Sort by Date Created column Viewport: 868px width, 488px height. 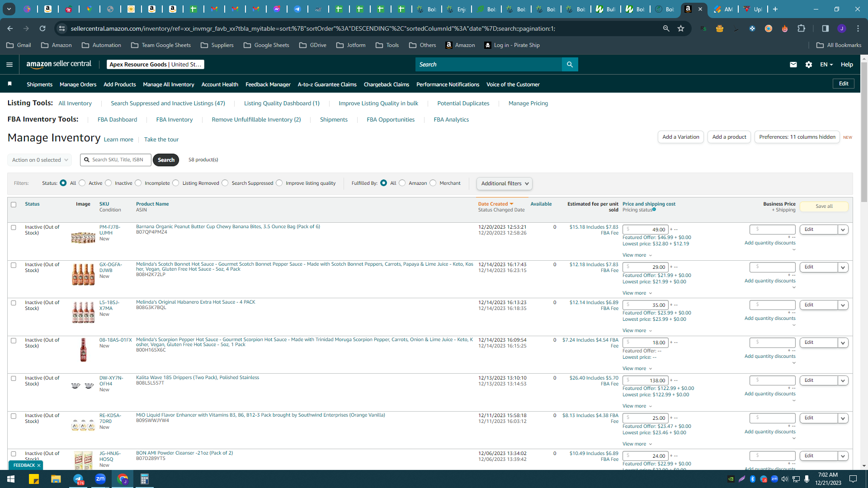click(495, 204)
